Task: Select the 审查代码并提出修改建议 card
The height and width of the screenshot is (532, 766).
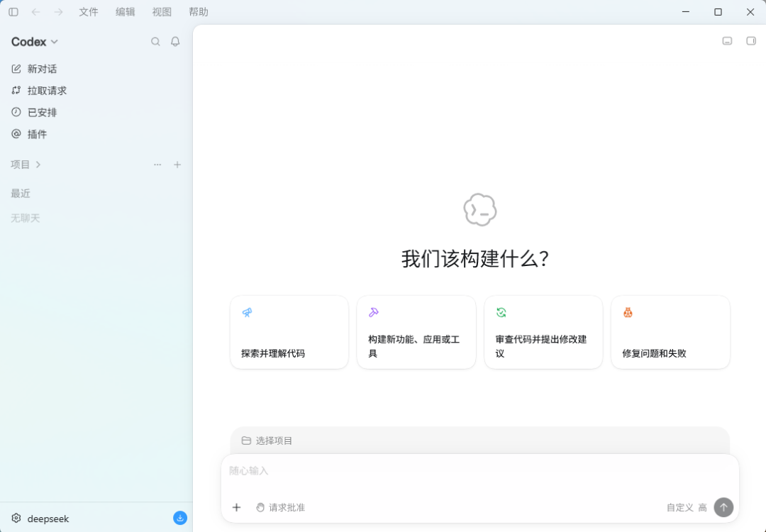Action: 543,332
